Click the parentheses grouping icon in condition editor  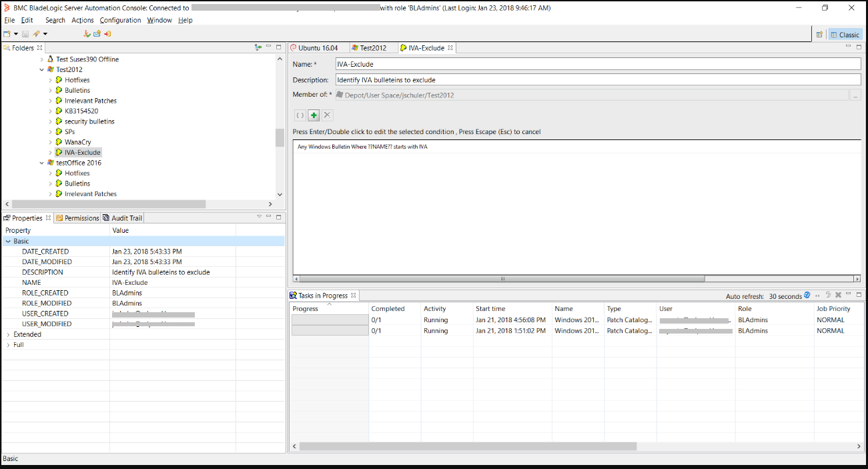pos(300,115)
